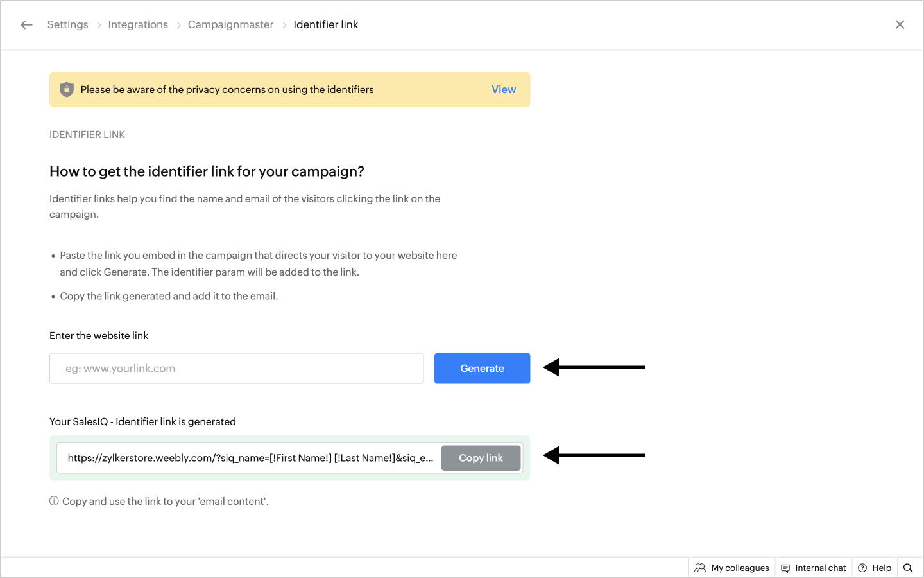Image resolution: width=924 pixels, height=578 pixels.
Task: Select the Identifier link breadcrumb
Action: (326, 25)
